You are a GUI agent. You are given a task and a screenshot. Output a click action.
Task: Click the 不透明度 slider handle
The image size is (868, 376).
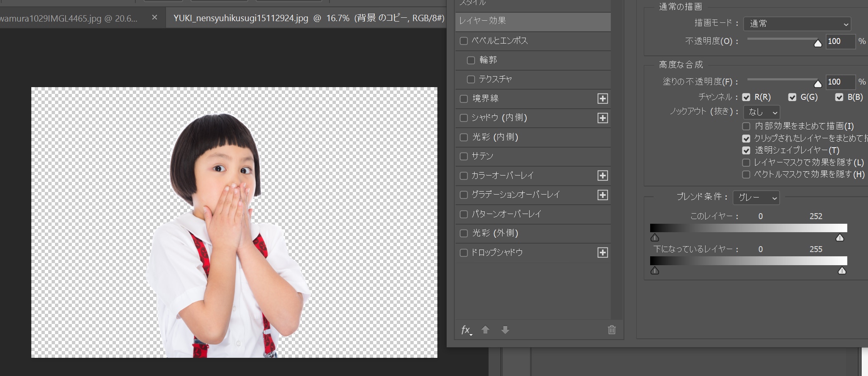pos(818,43)
